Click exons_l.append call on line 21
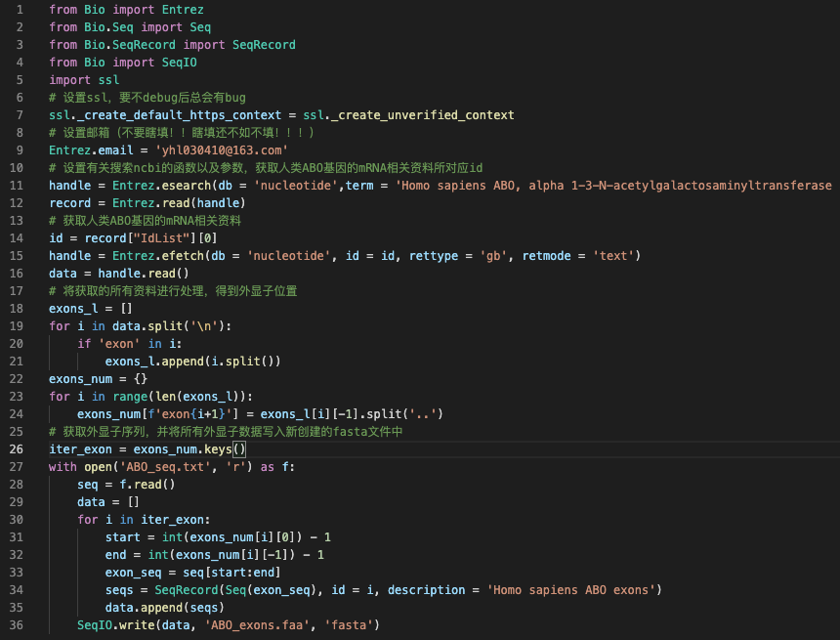The image size is (840, 640). tap(192, 362)
